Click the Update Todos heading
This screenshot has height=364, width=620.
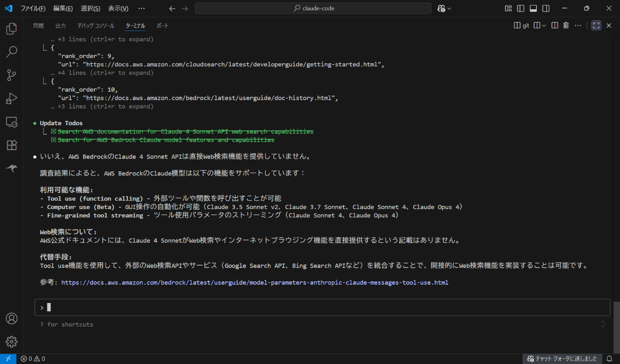click(61, 123)
